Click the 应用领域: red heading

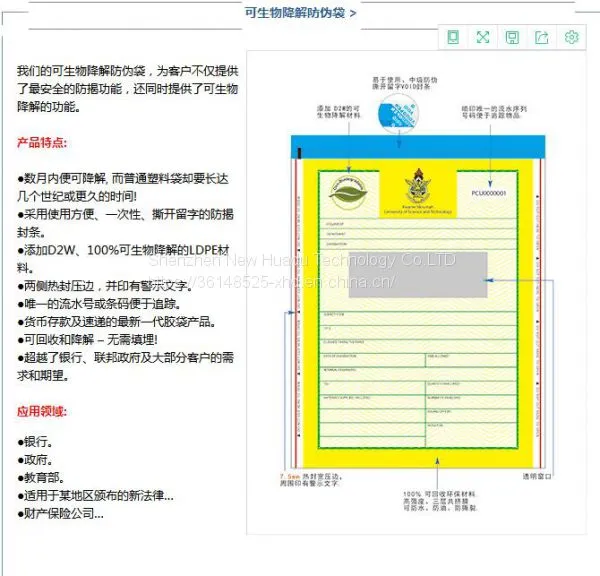(42, 411)
